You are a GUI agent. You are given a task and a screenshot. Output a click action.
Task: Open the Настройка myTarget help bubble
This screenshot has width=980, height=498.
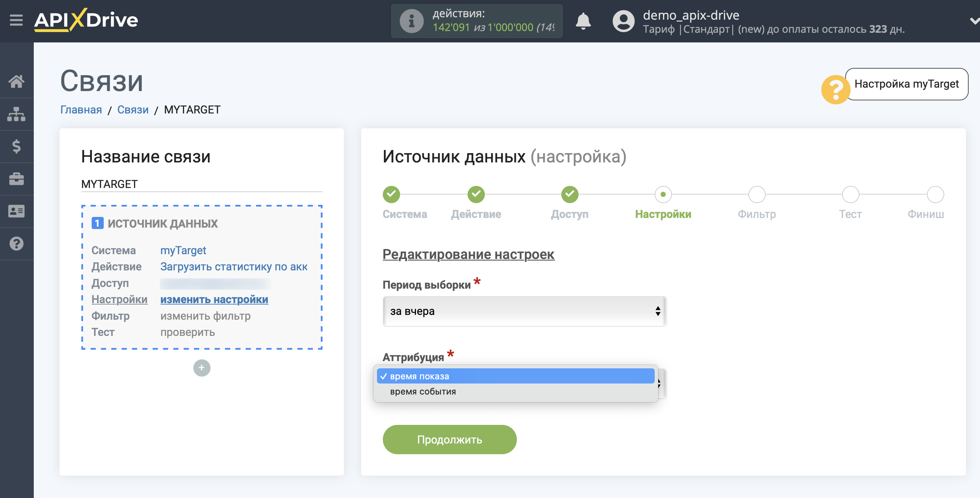coord(906,84)
